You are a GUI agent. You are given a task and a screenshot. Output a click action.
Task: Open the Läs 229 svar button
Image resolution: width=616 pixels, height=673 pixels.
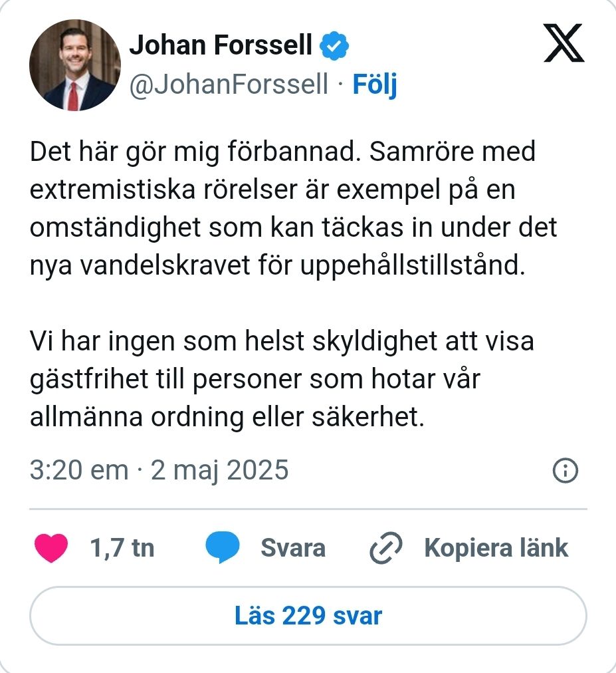308,616
